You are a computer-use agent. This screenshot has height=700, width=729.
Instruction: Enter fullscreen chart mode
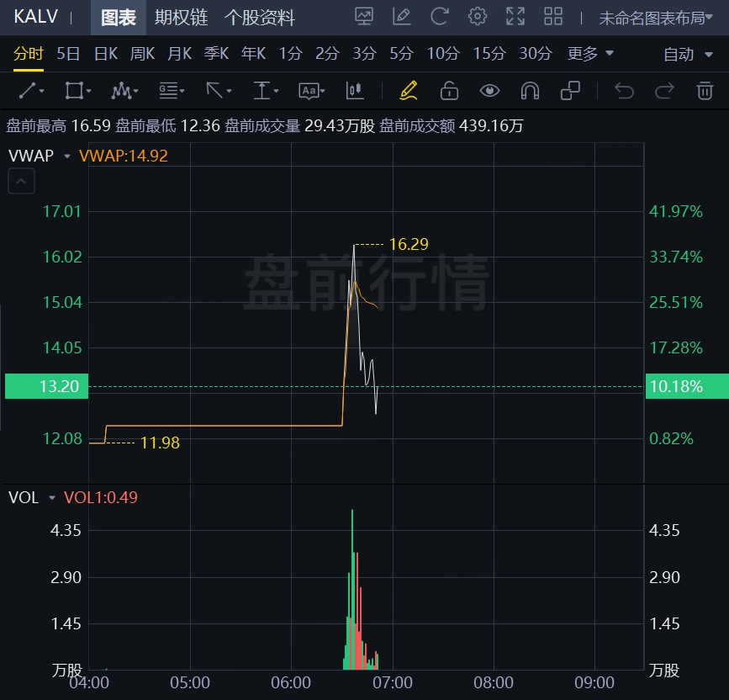[x=515, y=16]
